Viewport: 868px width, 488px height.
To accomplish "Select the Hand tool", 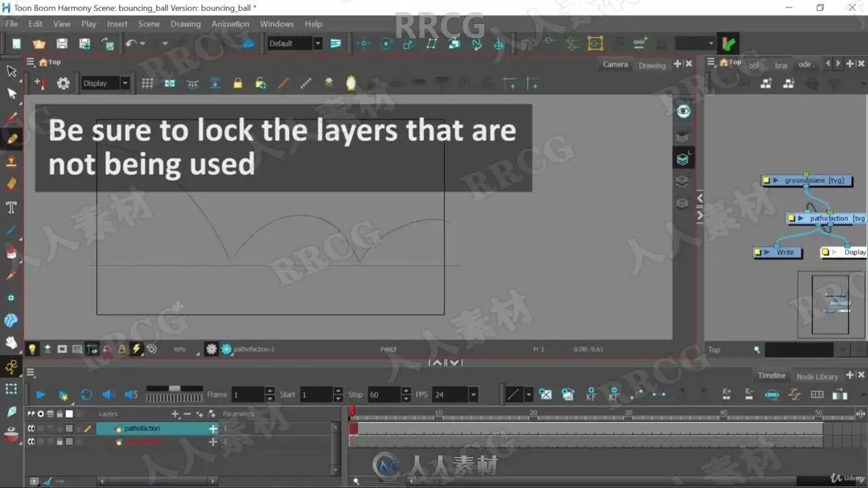I will click(12, 343).
